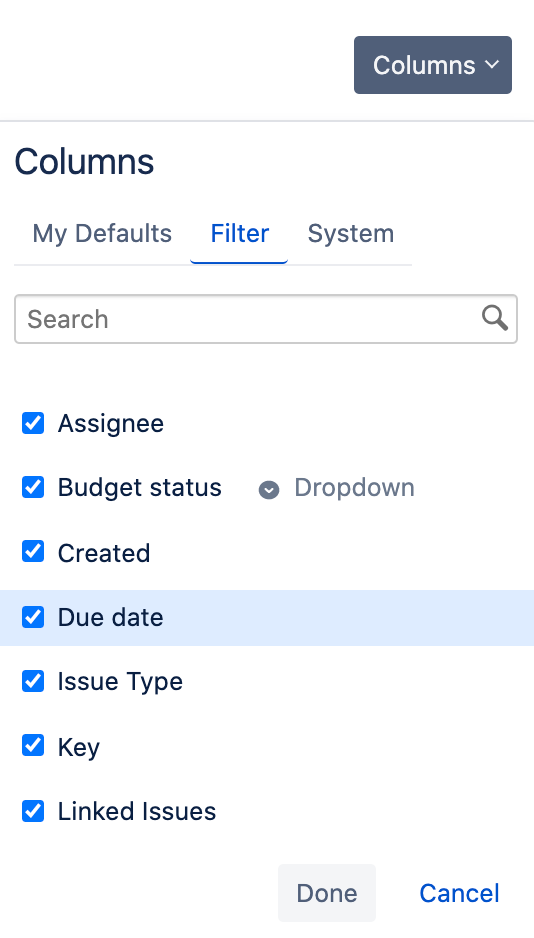
Task: Click the magnifying glass search icon
Action: (x=495, y=318)
